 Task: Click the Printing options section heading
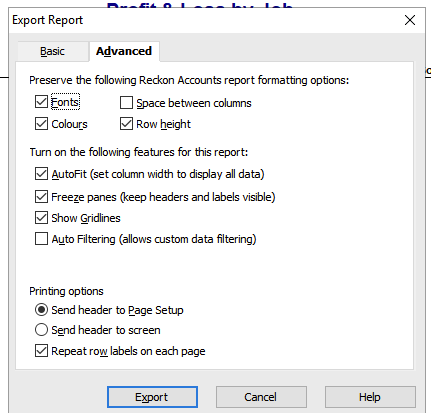coord(66,291)
